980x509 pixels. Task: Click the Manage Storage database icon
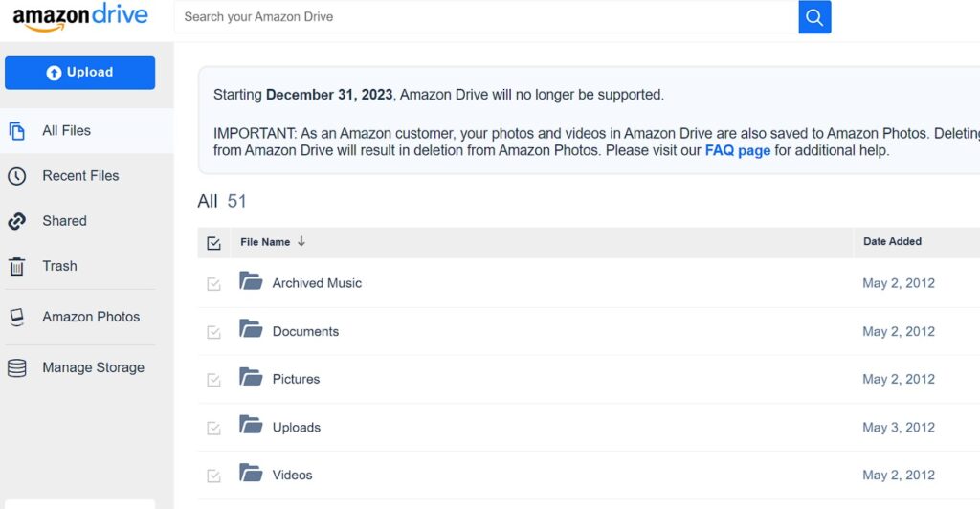click(x=17, y=368)
